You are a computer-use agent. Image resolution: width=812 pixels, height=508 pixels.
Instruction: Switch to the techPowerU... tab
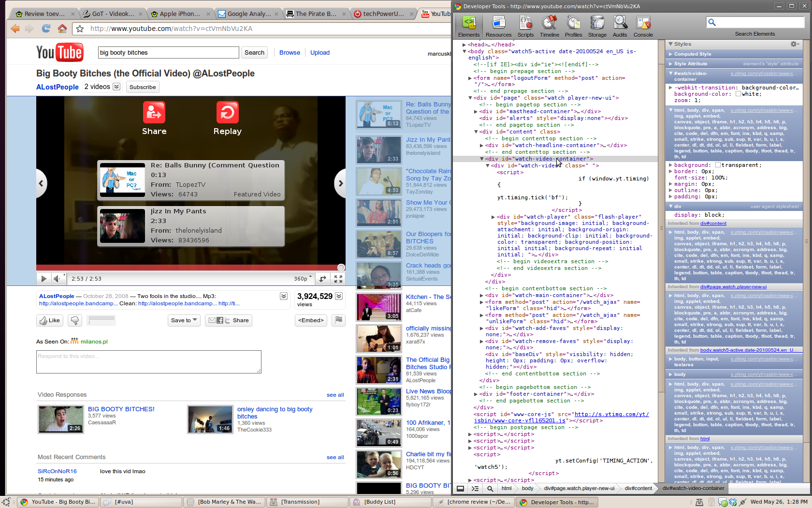[x=383, y=14]
